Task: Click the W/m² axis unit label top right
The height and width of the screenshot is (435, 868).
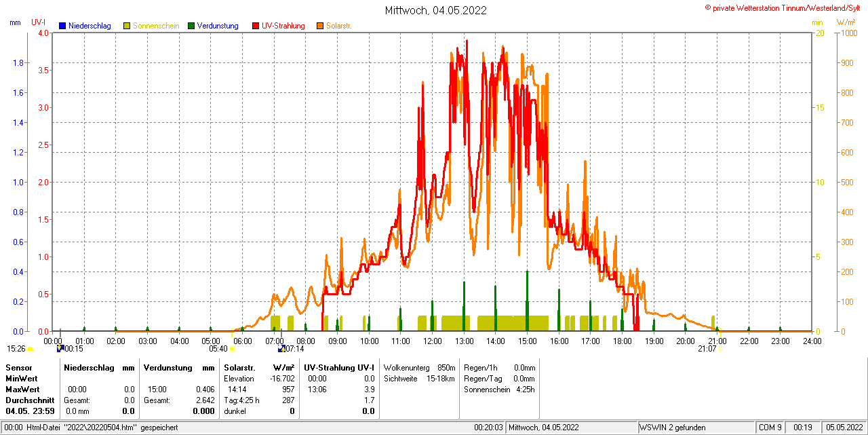Action: [846, 22]
